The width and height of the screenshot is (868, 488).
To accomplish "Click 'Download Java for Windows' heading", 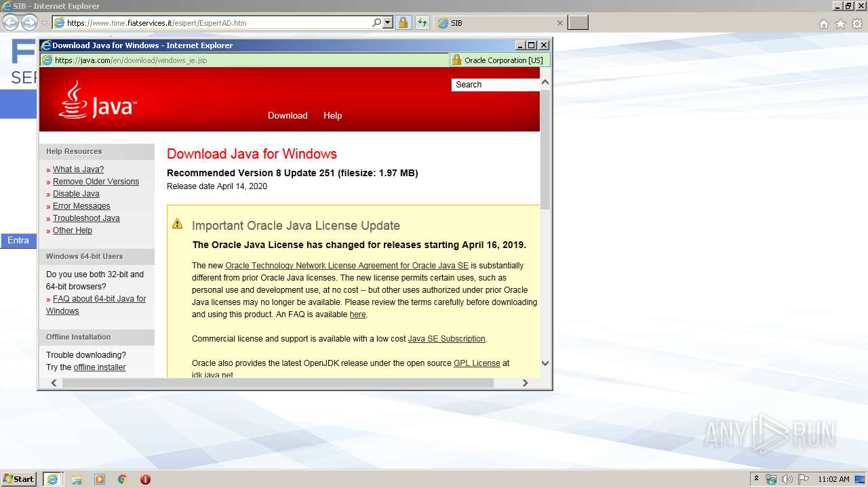I will click(252, 154).
